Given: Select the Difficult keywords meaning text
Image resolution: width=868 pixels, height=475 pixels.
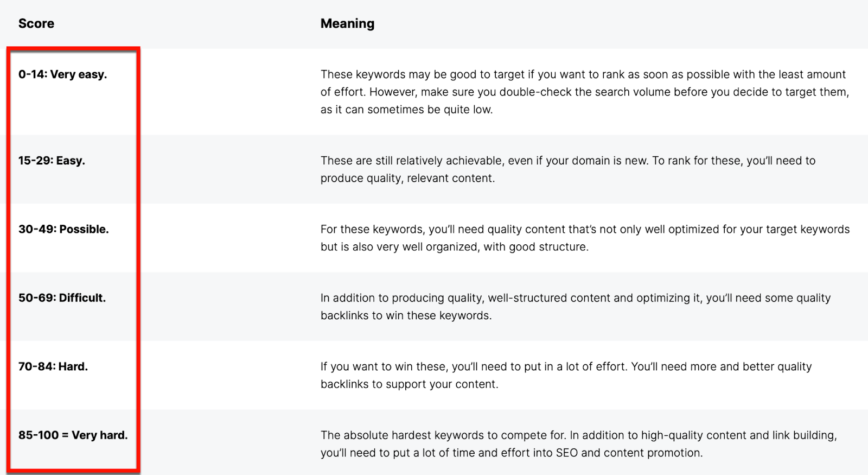Looking at the screenshot, I should (575, 306).
